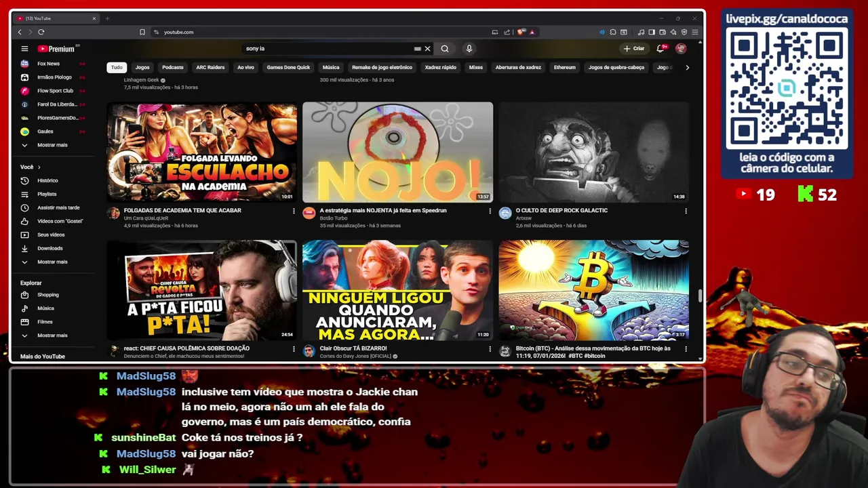Open the browser extensions puzzle icon
Viewport: 868px width, 488px height.
613,32
